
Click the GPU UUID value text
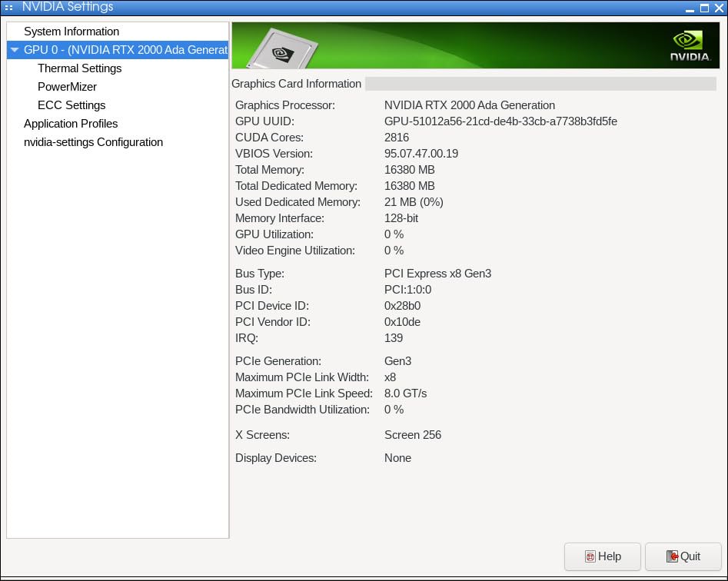[x=500, y=121]
